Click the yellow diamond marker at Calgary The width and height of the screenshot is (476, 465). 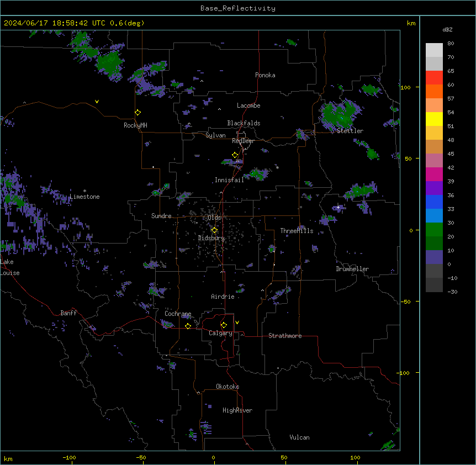coord(224,325)
